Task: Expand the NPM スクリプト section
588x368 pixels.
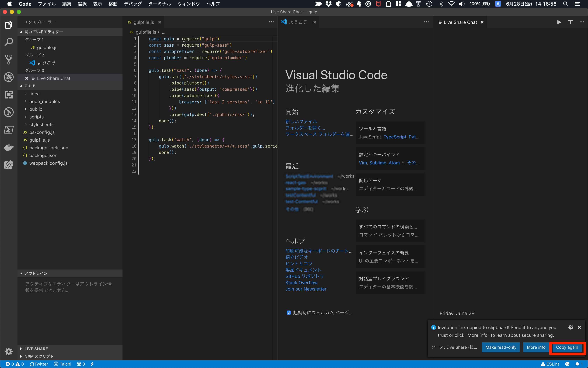Action: [x=70, y=356]
